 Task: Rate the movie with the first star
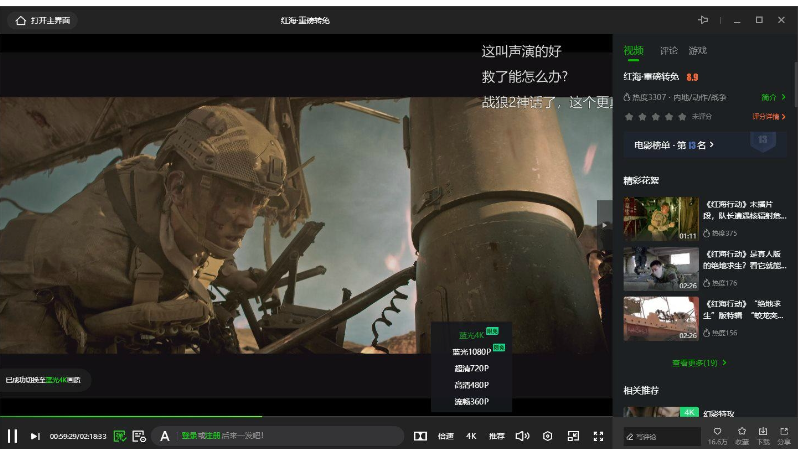click(x=629, y=117)
